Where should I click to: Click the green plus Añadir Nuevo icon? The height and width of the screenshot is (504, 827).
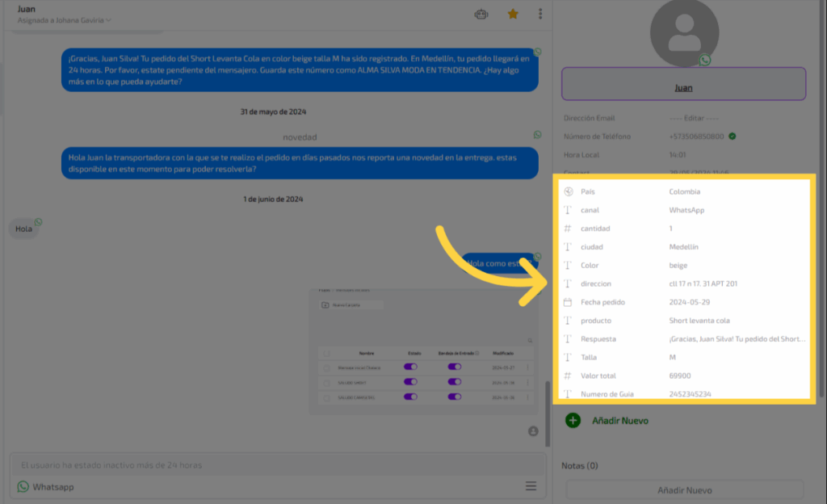(x=573, y=420)
